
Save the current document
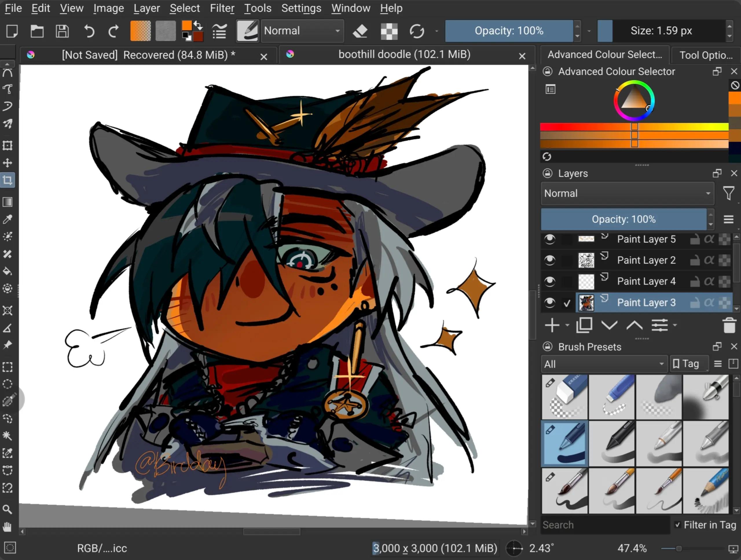[x=62, y=31]
